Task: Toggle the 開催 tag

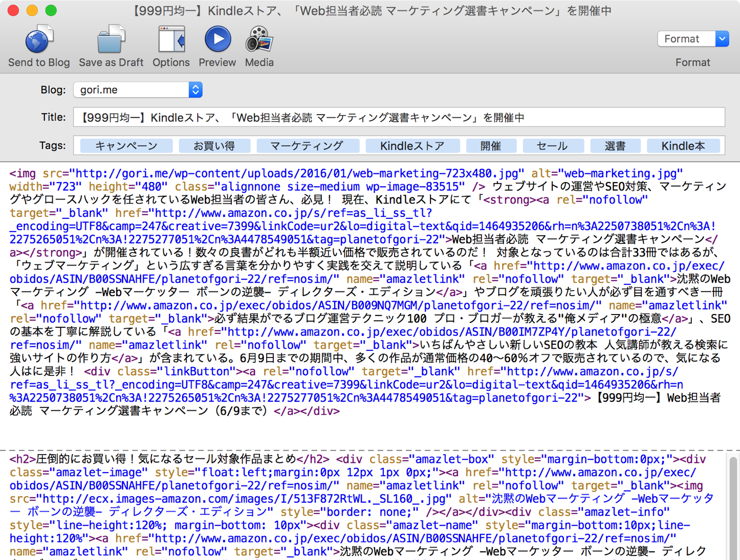Action: coord(491,146)
